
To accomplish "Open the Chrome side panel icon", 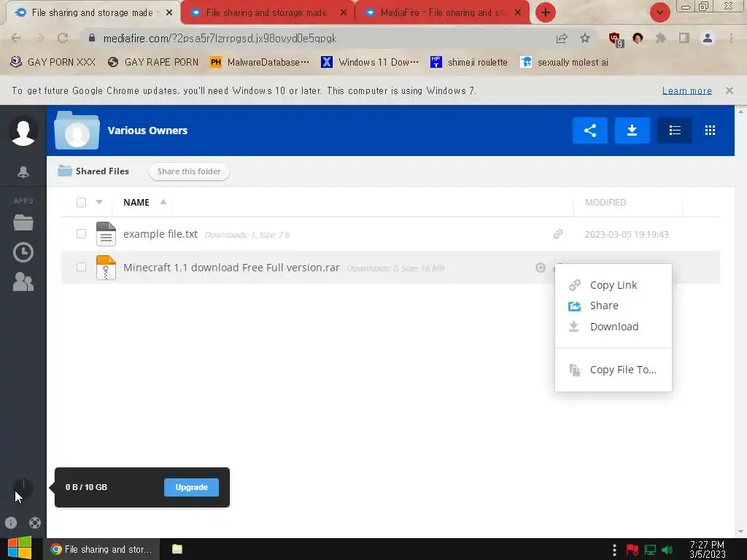I will [684, 39].
